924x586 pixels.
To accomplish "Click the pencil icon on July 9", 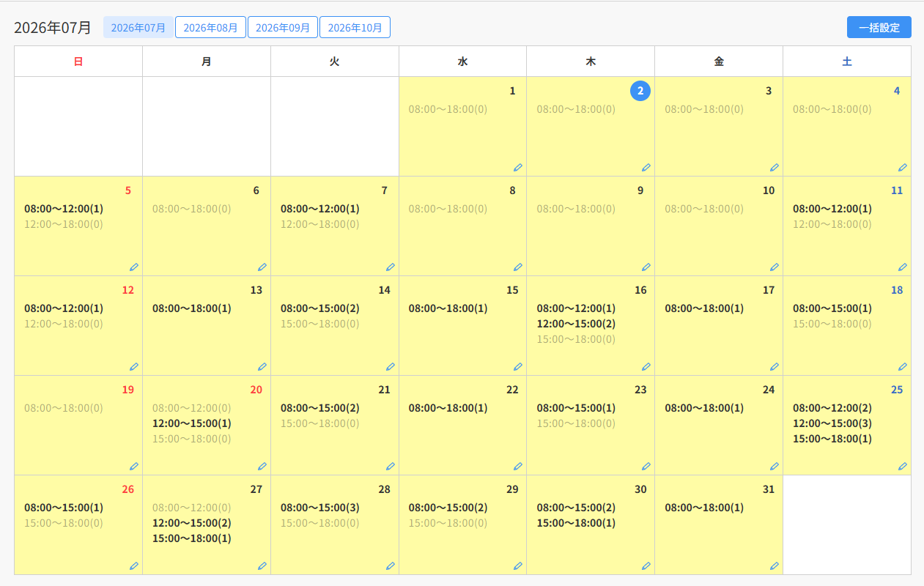I will (x=646, y=267).
